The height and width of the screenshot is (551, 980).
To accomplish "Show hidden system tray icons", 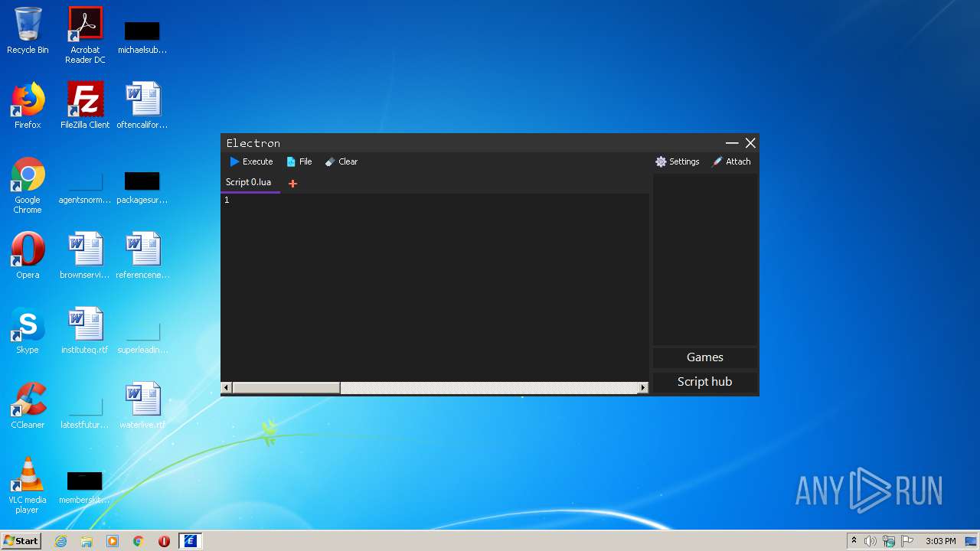I will click(854, 541).
